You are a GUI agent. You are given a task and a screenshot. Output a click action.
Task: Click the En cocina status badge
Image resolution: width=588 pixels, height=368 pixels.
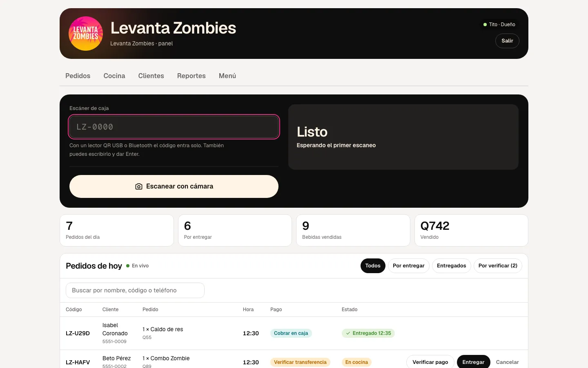356,362
